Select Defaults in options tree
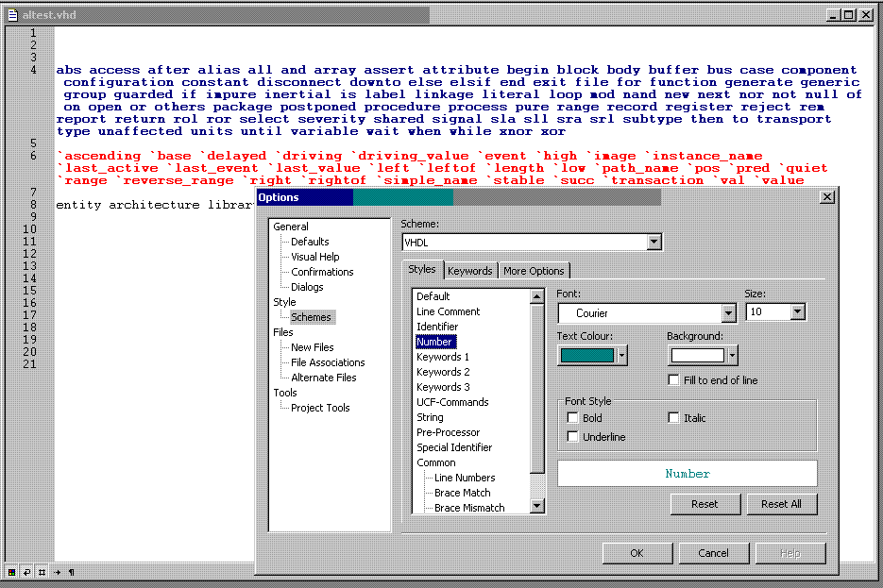 [310, 242]
